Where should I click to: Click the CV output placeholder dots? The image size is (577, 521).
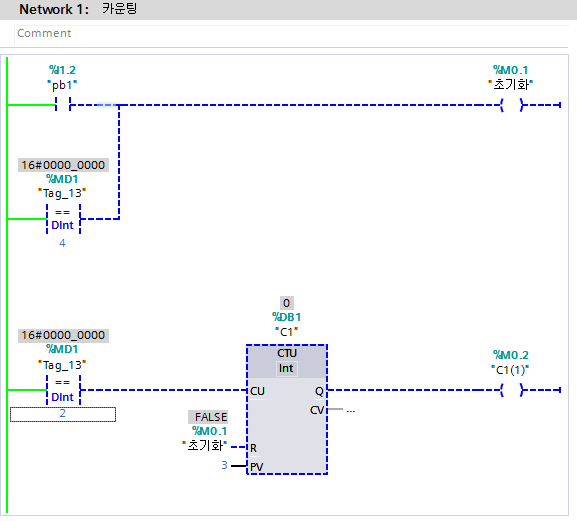pos(351,410)
